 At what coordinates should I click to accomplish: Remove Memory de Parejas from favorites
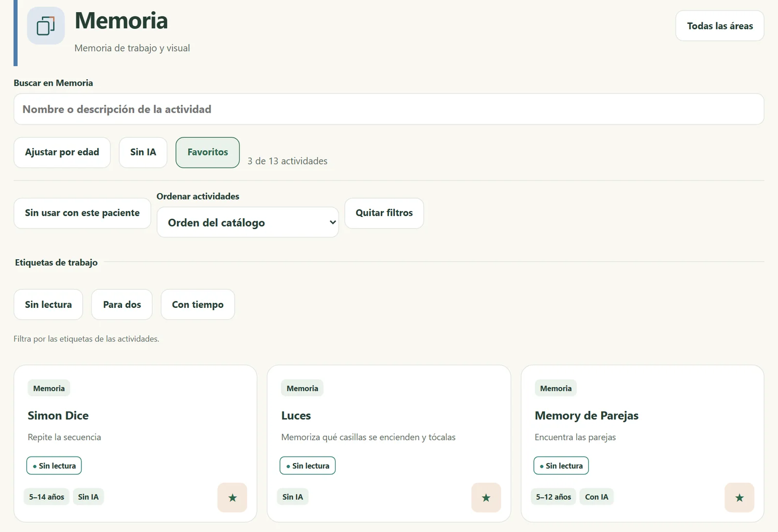(x=739, y=497)
